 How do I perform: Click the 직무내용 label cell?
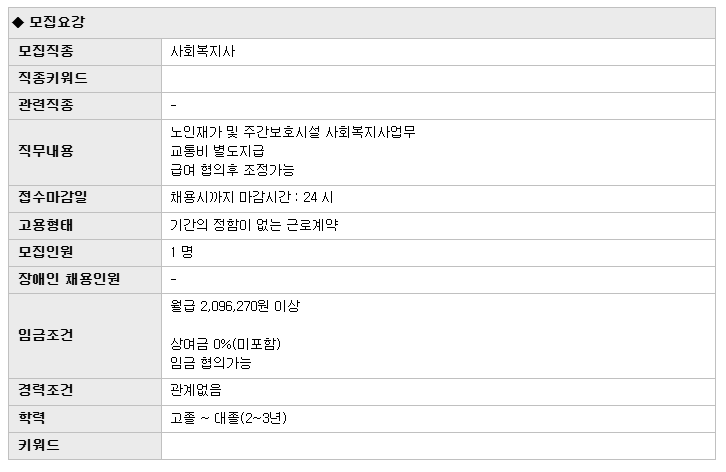pyautogui.click(x=85, y=152)
